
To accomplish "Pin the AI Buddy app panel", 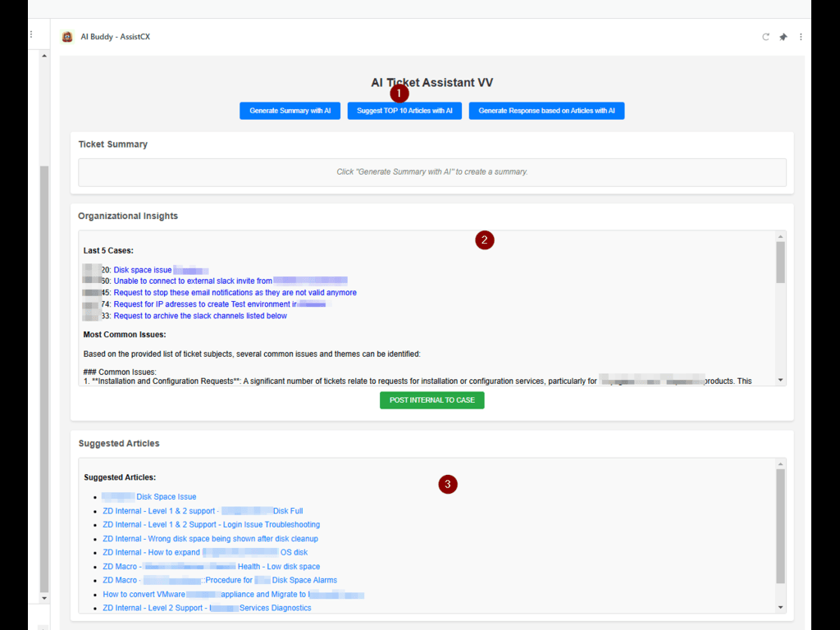I will (783, 37).
